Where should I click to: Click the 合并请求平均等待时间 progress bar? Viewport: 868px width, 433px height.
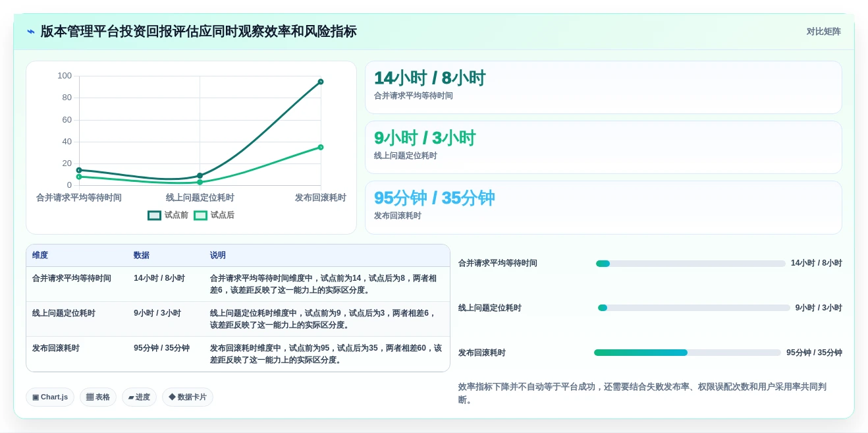(x=690, y=264)
